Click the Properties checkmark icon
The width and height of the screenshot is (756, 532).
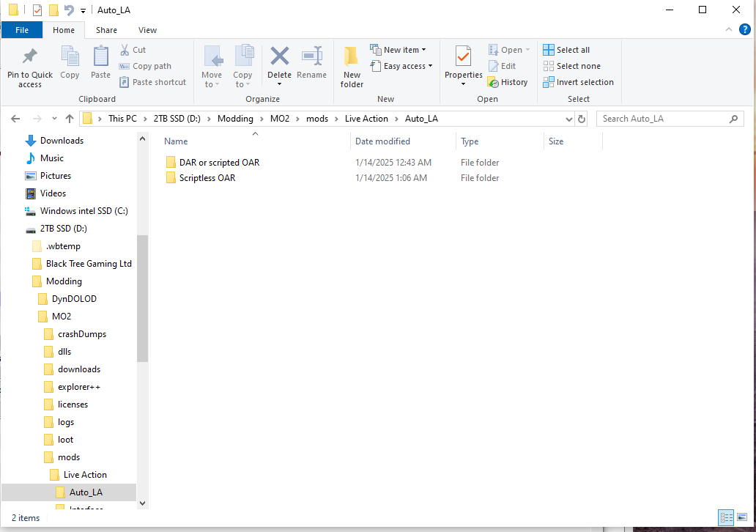click(463, 56)
